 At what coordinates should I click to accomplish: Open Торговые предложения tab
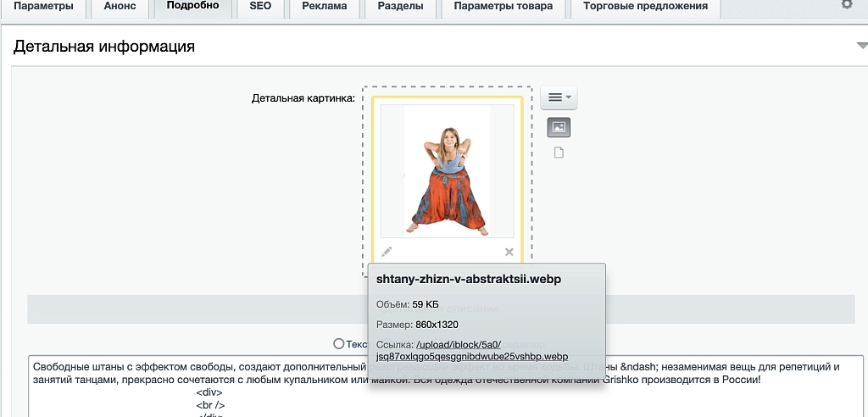(645, 8)
